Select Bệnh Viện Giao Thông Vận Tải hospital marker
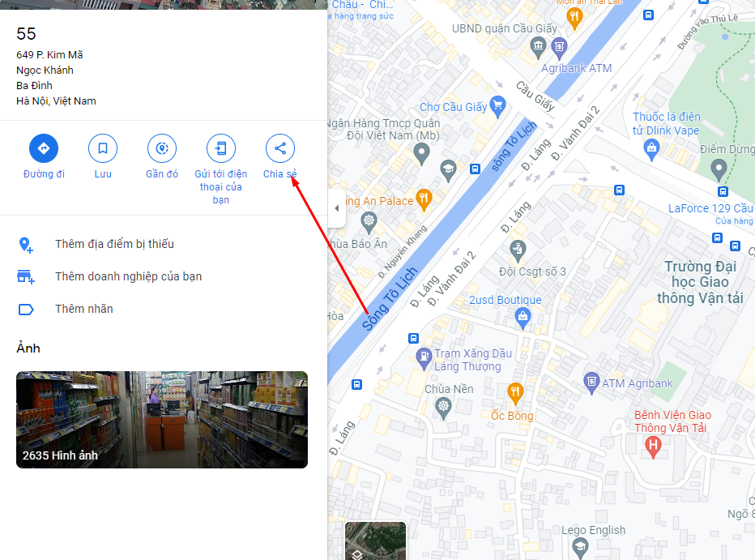 653,447
